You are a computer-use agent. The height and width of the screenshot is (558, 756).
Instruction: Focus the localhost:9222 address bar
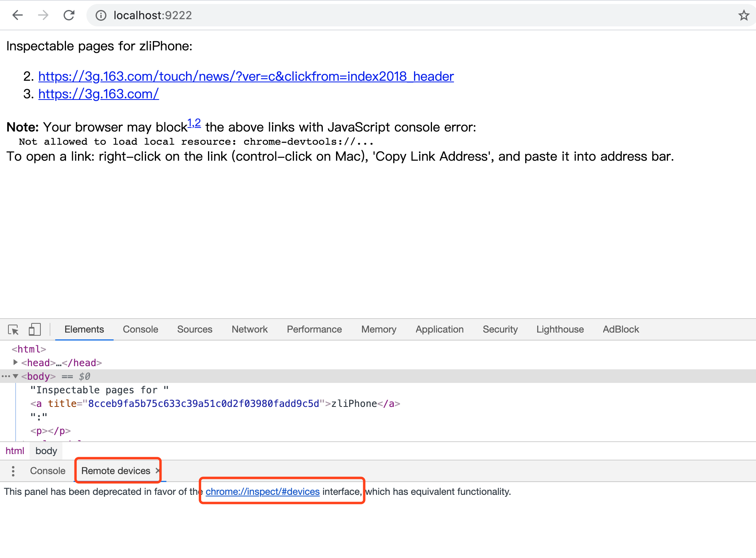tap(360, 15)
